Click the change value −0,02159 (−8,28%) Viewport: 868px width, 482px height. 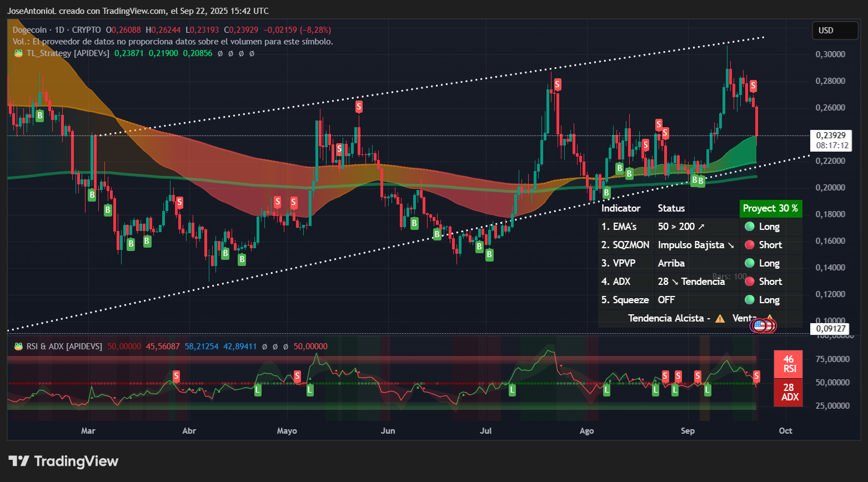tap(297, 30)
